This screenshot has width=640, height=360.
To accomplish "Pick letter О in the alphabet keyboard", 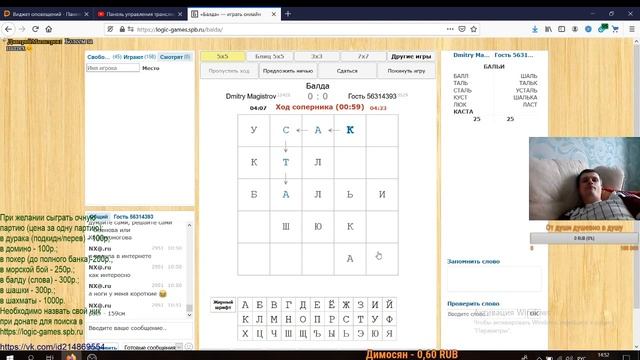I will pyautogui.click(x=303, y=319).
